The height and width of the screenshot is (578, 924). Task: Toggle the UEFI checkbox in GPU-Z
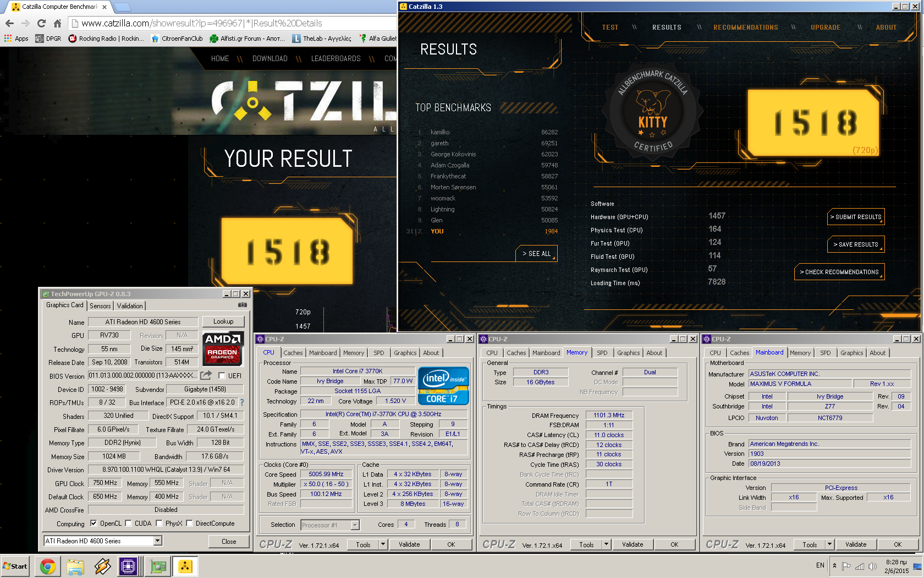click(222, 376)
